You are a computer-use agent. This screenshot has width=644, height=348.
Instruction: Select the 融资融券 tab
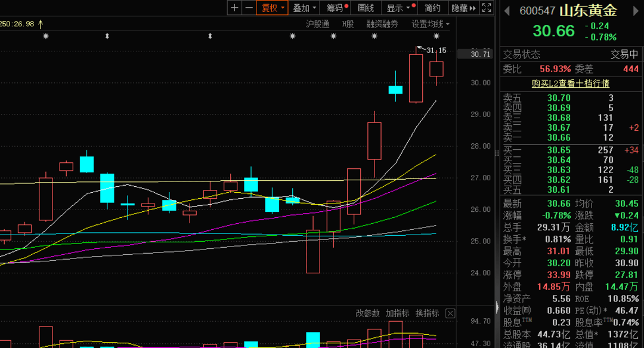tap(382, 24)
